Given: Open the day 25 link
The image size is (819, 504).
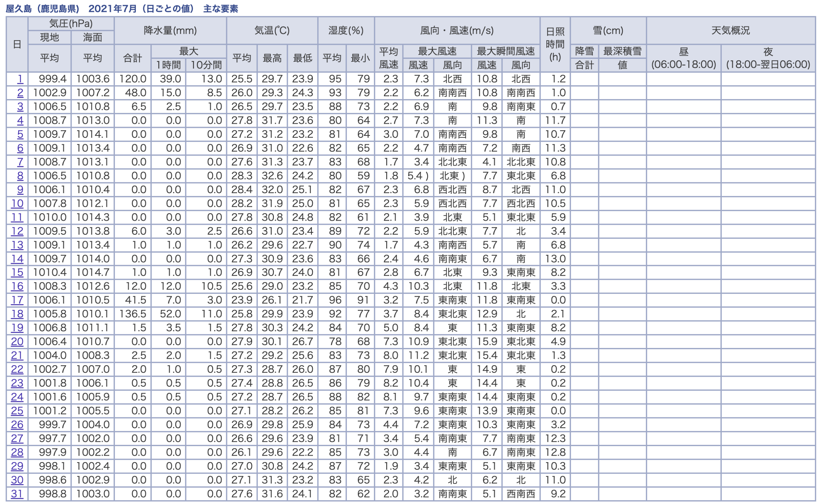Looking at the screenshot, I should [17, 411].
